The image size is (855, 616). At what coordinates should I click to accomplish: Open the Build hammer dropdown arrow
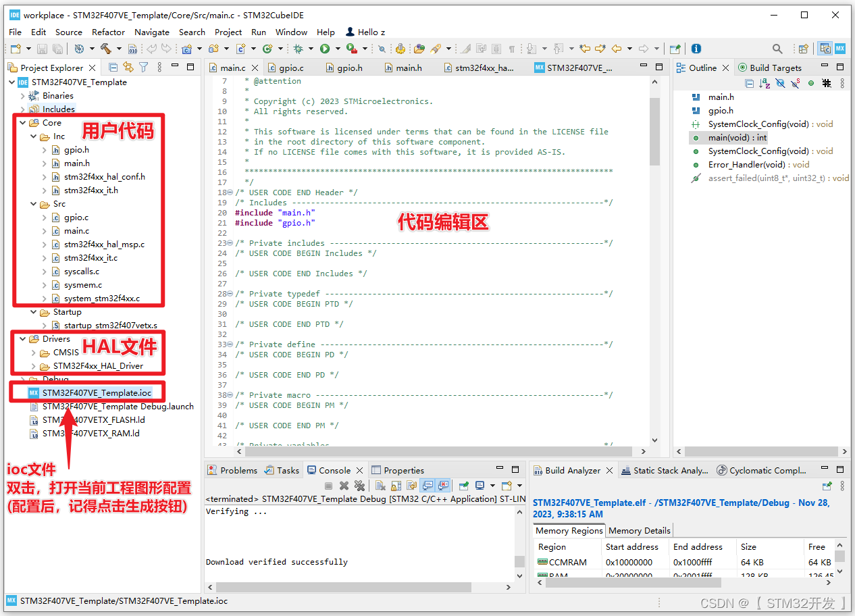click(119, 49)
